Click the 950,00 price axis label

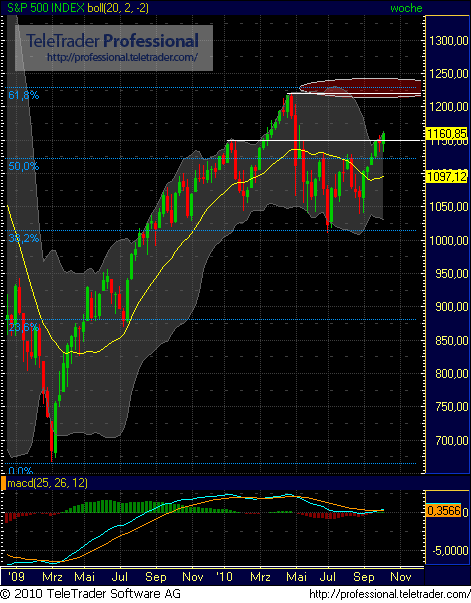click(x=452, y=273)
